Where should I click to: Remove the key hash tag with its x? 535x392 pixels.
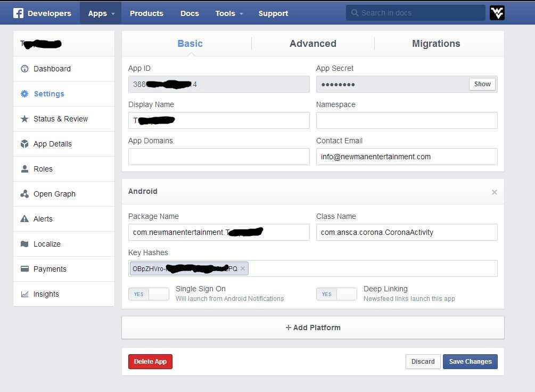[243, 268]
